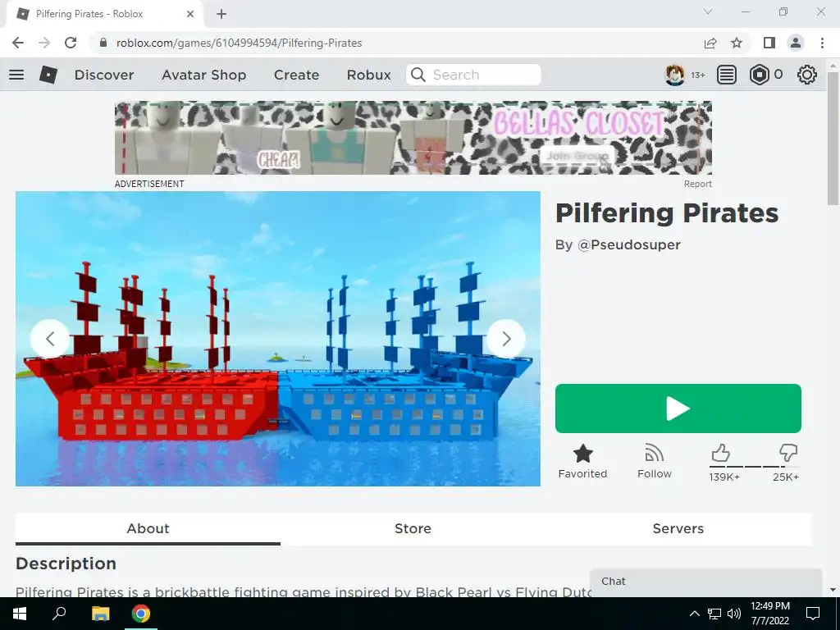Open the Chrome profile icon

(796, 43)
